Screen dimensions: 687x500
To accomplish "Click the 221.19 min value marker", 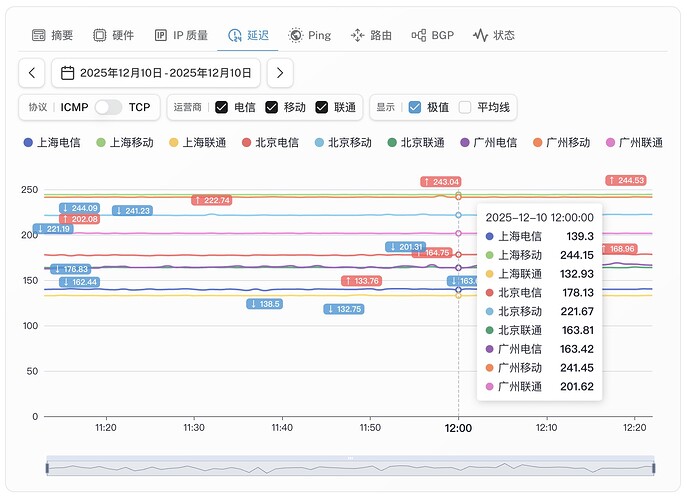I will click(53, 229).
